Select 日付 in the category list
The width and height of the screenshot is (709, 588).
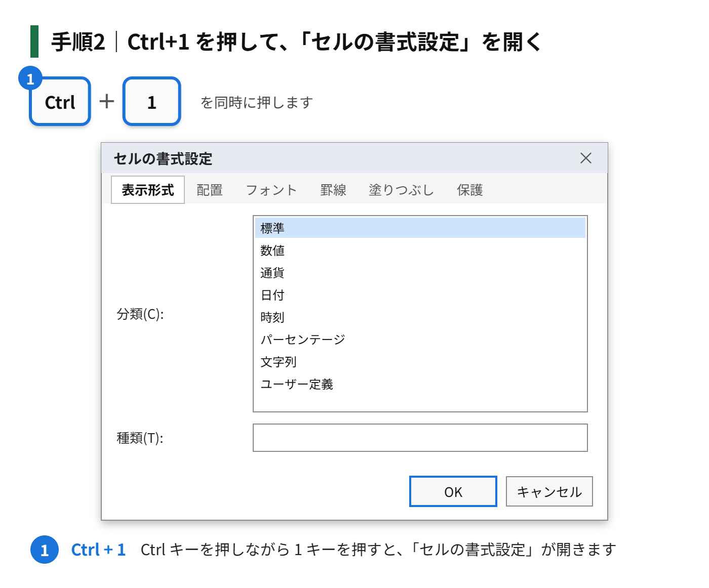[420, 295]
